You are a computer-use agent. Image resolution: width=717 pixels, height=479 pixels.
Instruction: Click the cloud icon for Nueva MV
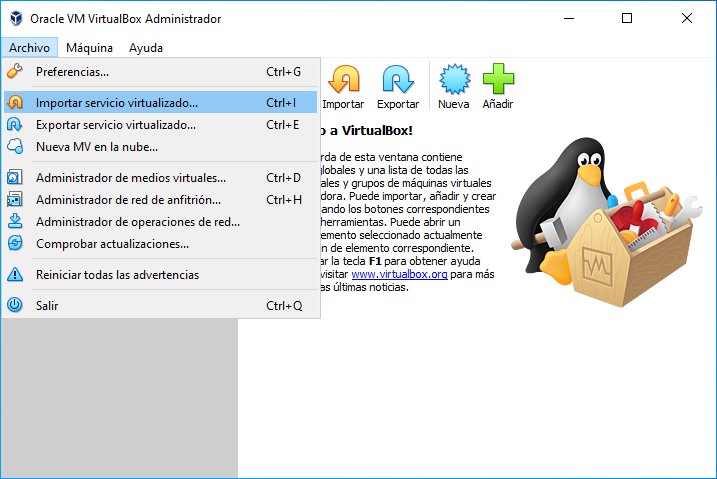click(x=15, y=146)
